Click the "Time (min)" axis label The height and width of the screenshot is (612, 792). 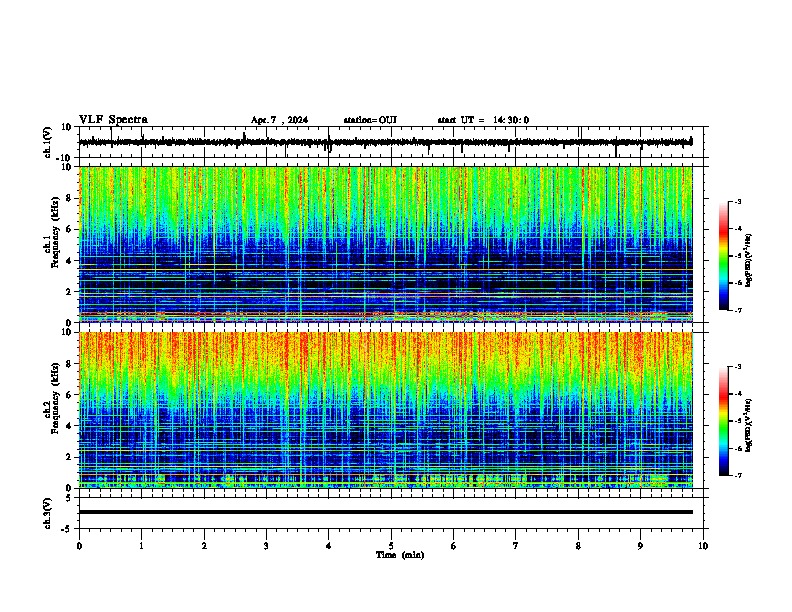(400, 555)
